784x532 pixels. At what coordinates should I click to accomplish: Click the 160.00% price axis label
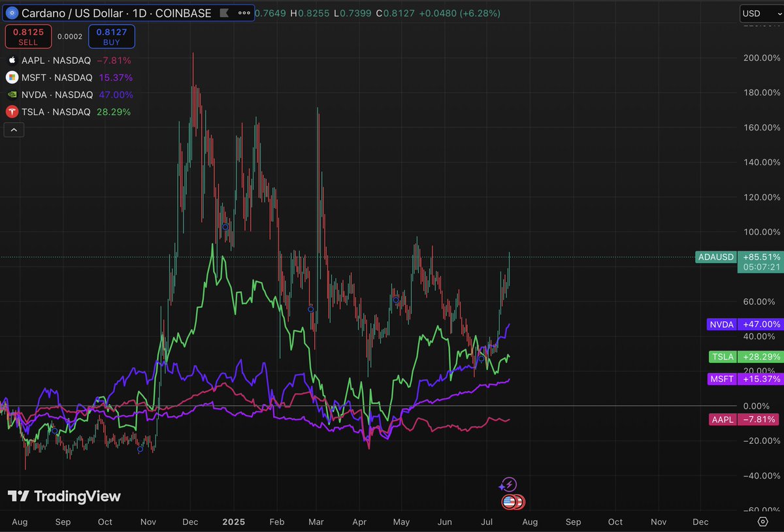pyautogui.click(x=761, y=127)
